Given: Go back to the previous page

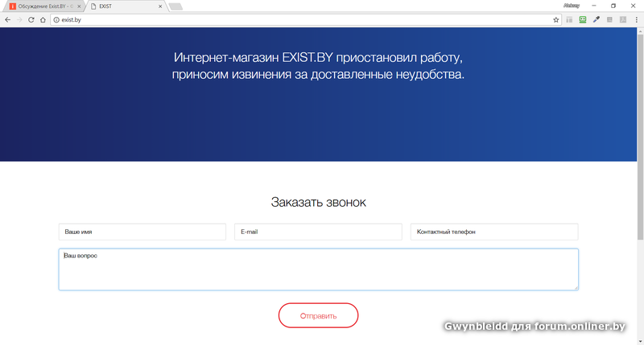Looking at the screenshot, I should pos(8,19).
